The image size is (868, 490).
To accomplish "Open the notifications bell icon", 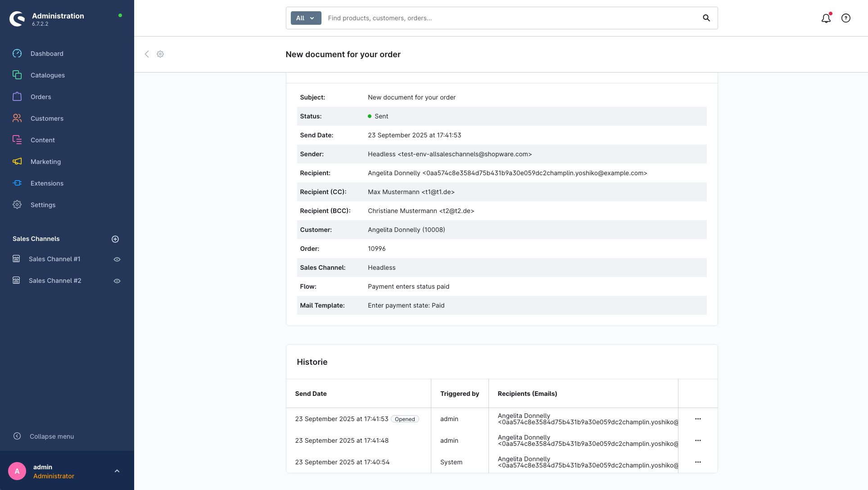I will 826,18.
